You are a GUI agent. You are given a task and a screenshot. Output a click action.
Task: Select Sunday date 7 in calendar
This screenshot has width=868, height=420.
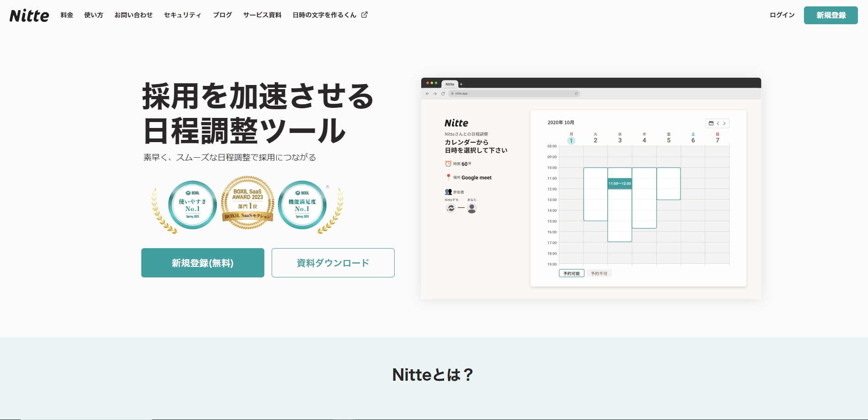(718, 140)
